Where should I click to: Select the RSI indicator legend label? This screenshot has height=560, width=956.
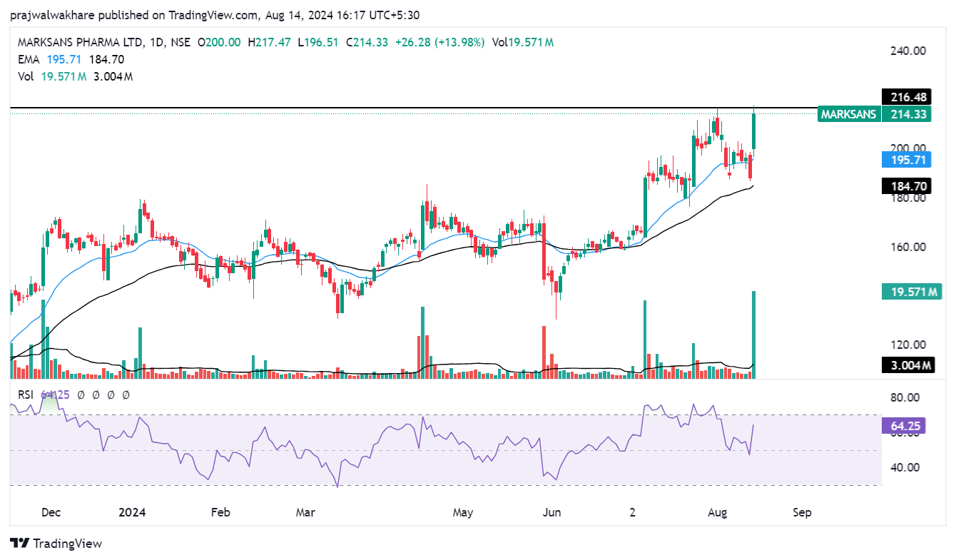[26, 394]
